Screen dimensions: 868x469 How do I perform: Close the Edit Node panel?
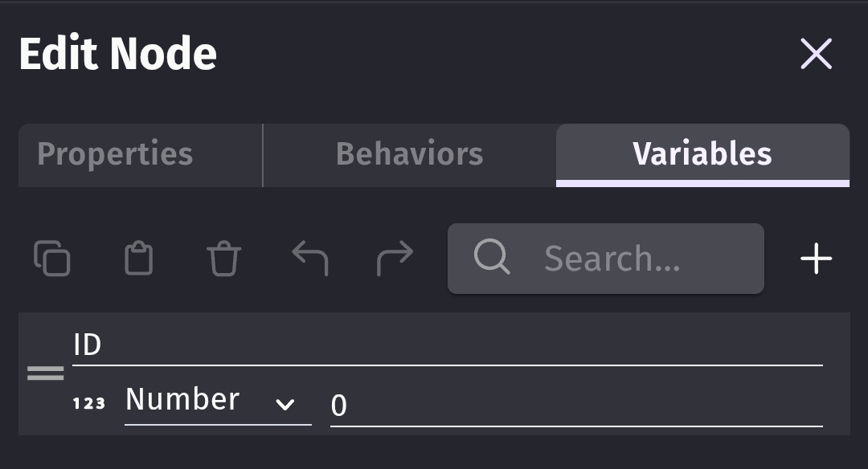[x=816, y=55]
